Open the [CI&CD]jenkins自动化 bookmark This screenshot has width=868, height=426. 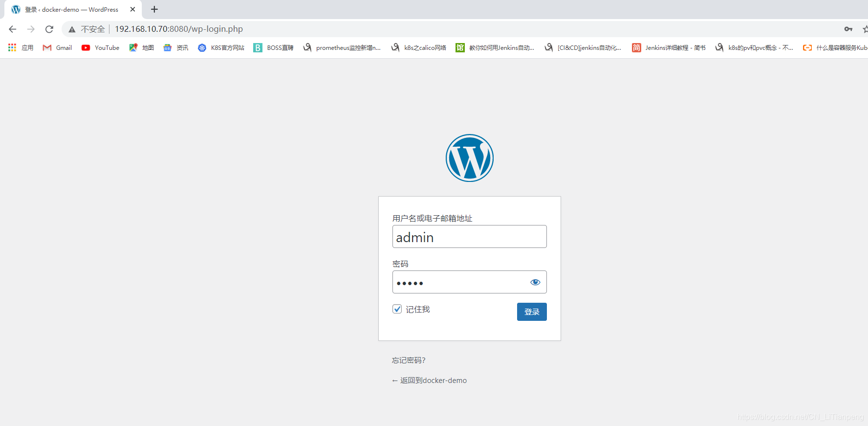coord(583,47)
